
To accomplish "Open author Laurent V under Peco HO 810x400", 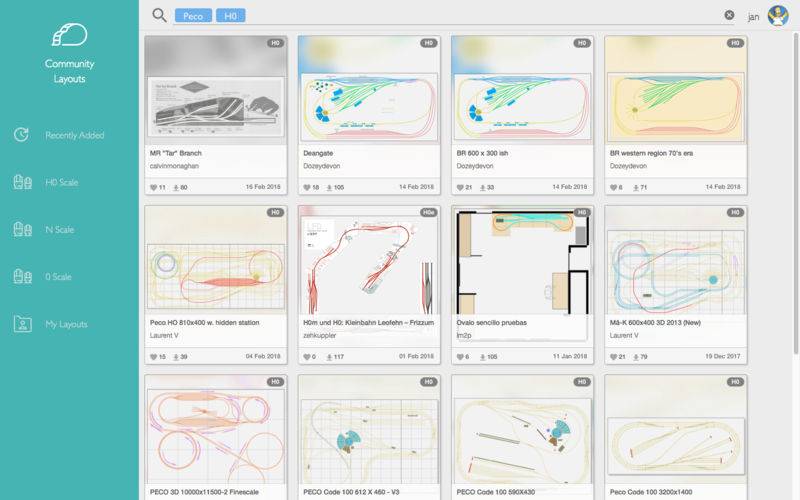I will point(164,335).
